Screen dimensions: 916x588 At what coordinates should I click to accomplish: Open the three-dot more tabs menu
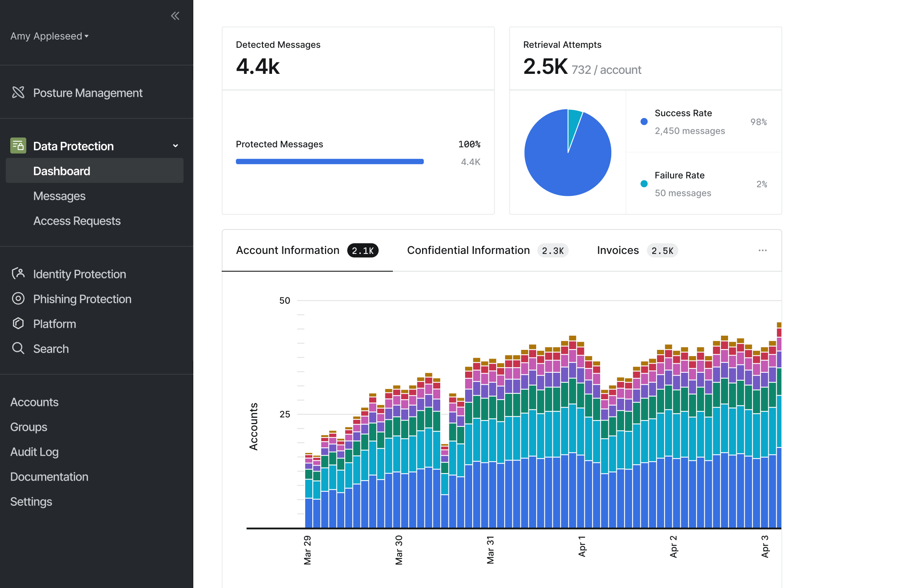[x=762, y=250]
